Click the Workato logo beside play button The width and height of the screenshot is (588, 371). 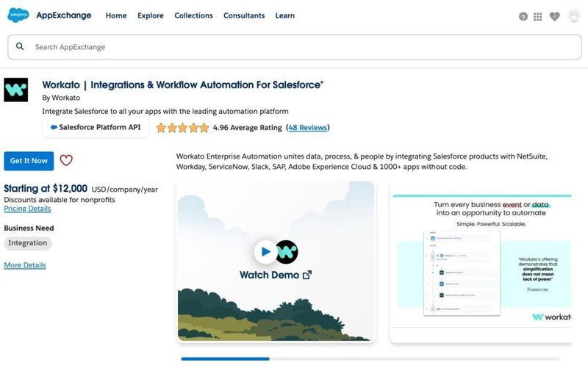click(287, 252)
